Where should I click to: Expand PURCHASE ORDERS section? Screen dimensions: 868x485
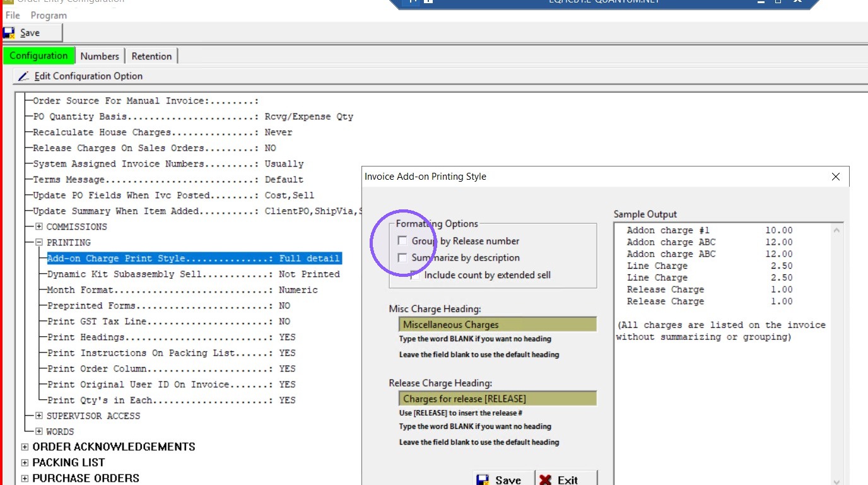point(25,479)
